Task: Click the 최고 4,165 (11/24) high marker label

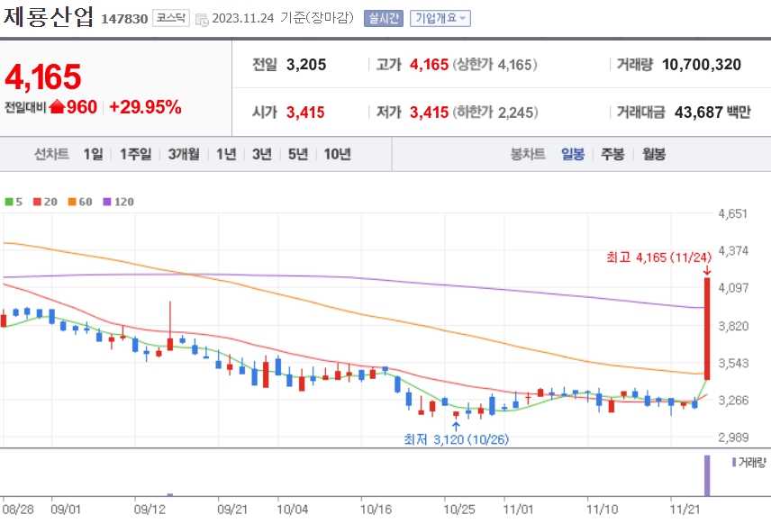Action: (x=659, y=257)
